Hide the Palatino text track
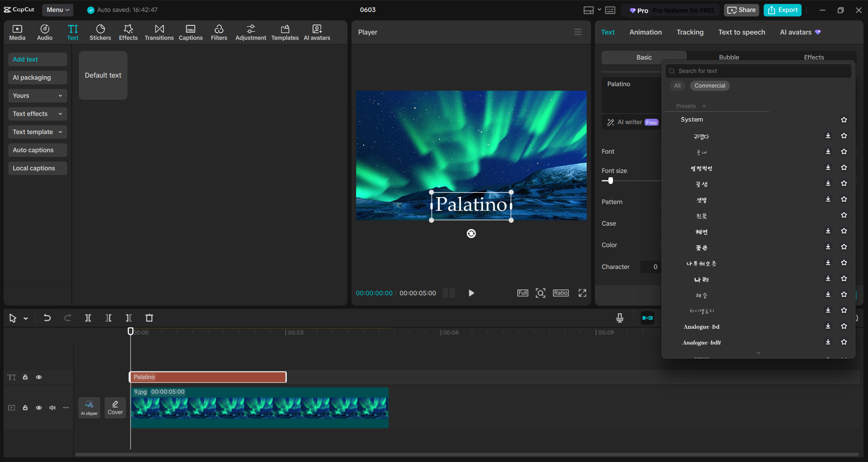The width and height of the screenshot is (868, 462). point(39,377)
